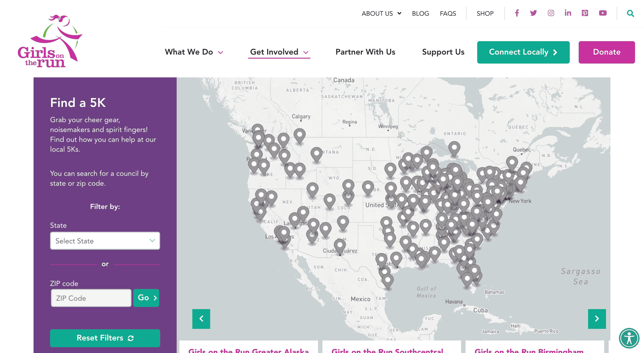Open the Facebook page icon
The width and height of the screenshot is (644, 353).
pos(516,13)
